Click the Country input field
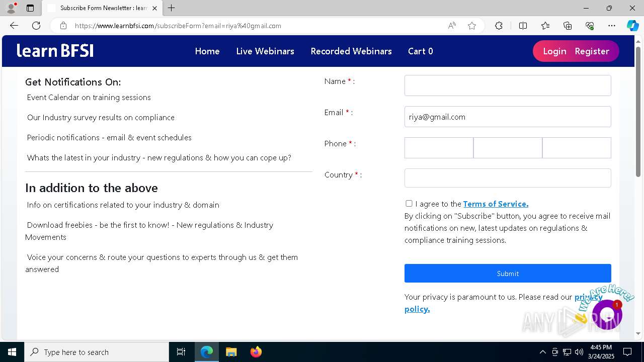Viewport: 644px width, 362px height. (x=508, y=178)
